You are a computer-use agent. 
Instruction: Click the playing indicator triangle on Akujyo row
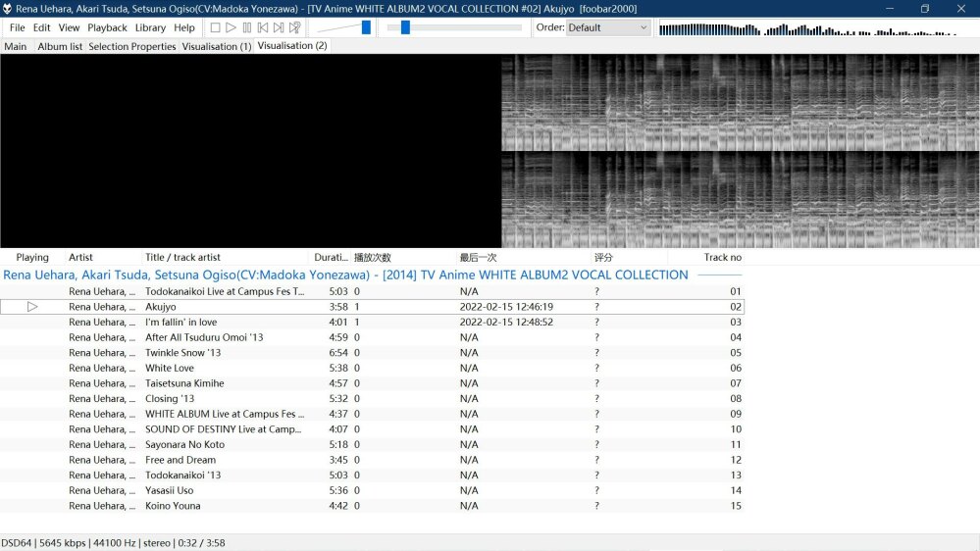pyautogui.click(x=32, y=307)
